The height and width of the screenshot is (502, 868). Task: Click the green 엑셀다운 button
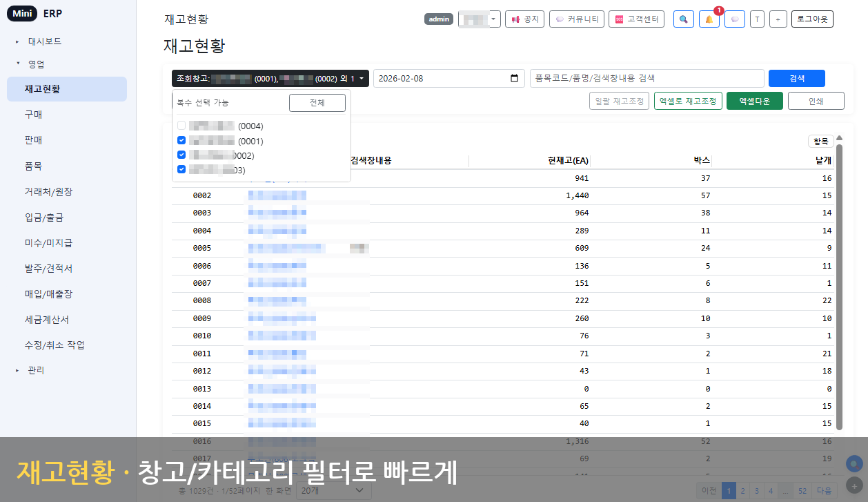754,101
